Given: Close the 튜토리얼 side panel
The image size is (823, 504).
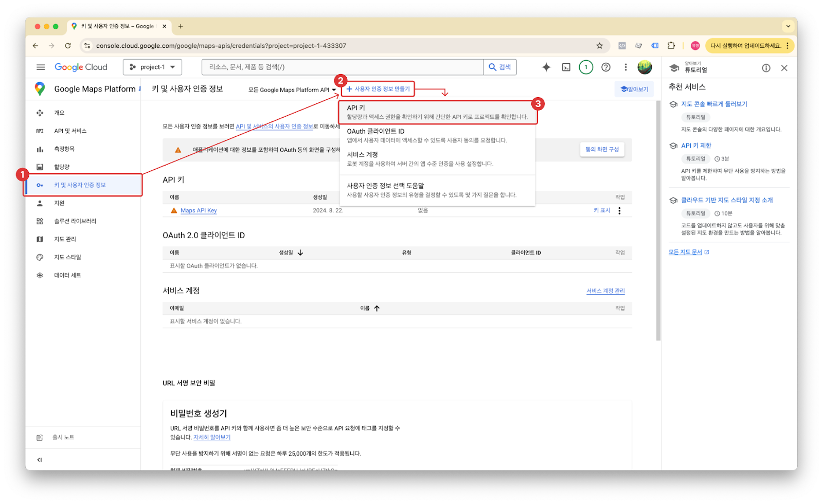Looking at the screenshot, I should coord(784,68).
